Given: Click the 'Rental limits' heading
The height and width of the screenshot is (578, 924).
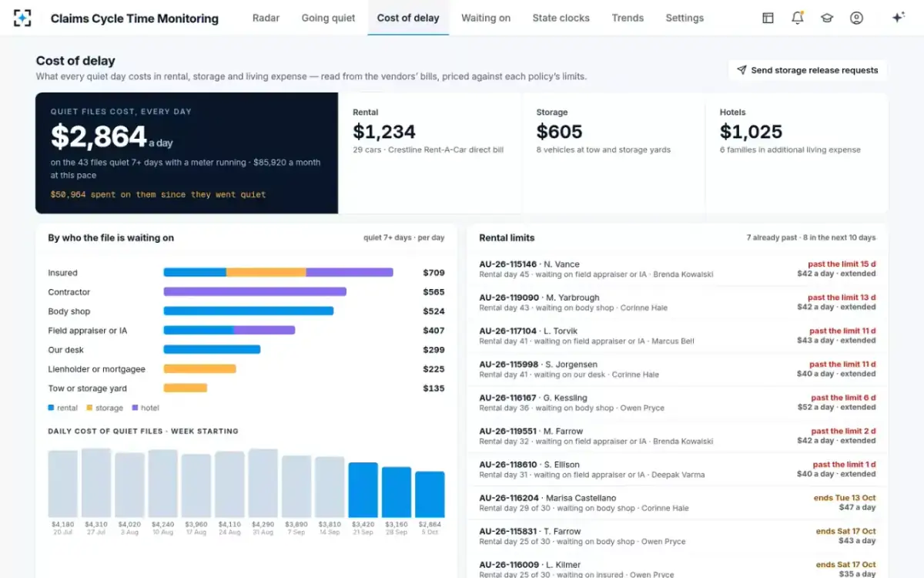Looking at the screenshot, I should pyautogui.click(x=507, y=237).
